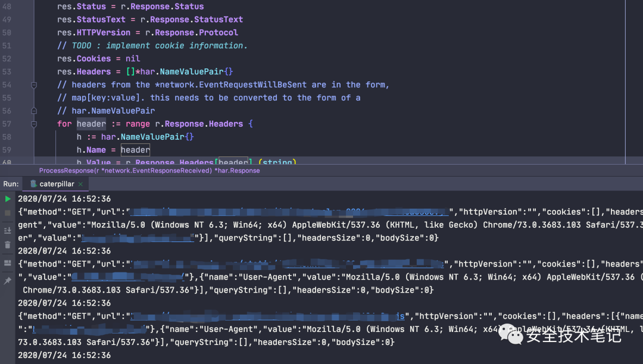Click the highlighted header variable on line 57
Screen dimensions: 643x364
click(91, 124)
